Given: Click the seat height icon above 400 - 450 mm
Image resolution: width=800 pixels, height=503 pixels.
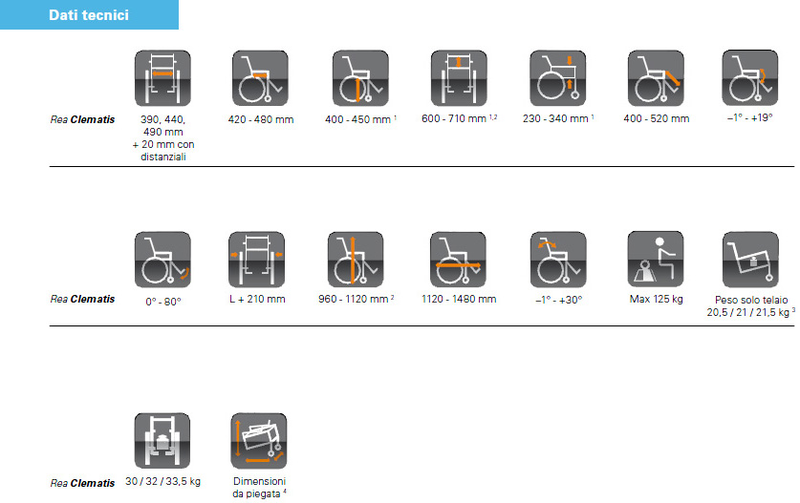Looking at the screenshot, I should (360, 78).
